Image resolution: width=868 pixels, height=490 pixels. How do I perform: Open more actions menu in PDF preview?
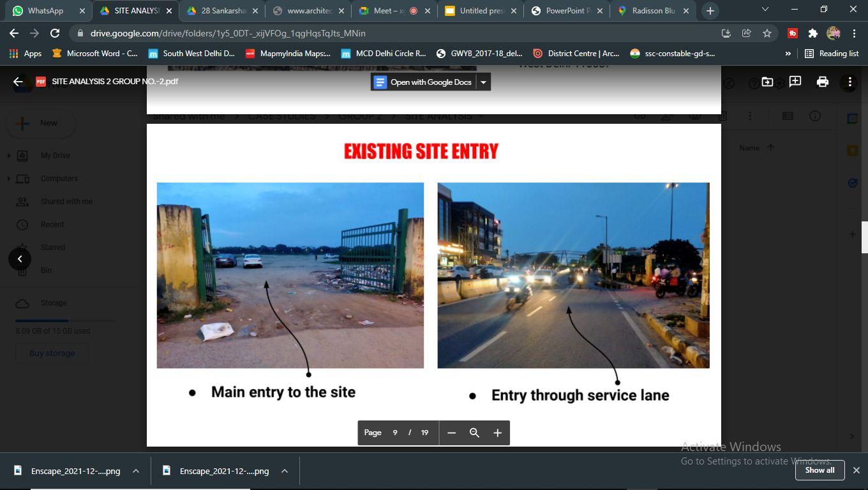(x=849, y=82)
